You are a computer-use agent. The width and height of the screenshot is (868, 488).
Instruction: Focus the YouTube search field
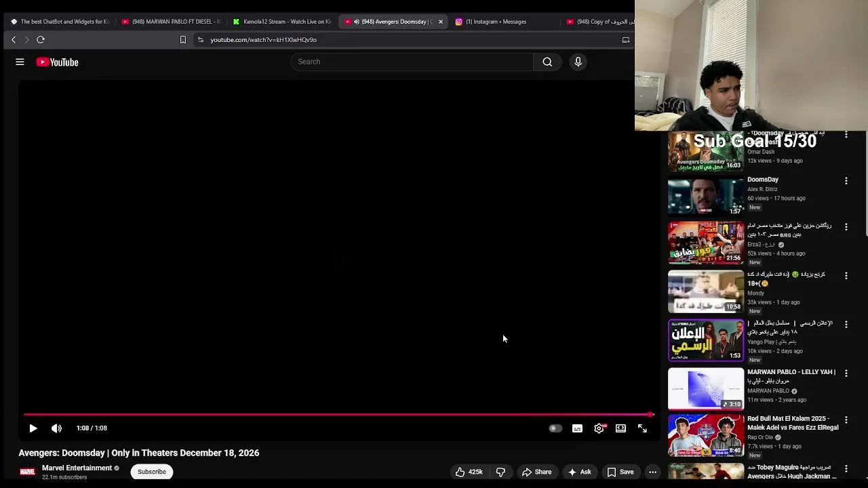(x=412, y=62)
